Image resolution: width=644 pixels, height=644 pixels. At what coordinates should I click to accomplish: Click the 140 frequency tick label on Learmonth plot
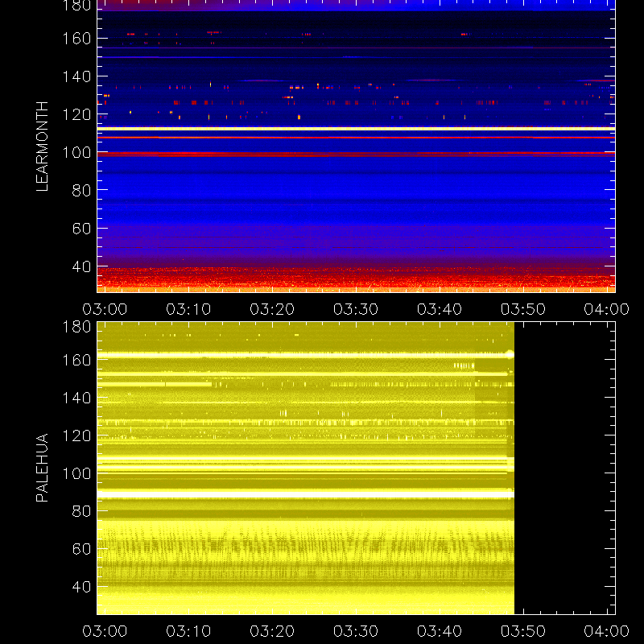76,76
